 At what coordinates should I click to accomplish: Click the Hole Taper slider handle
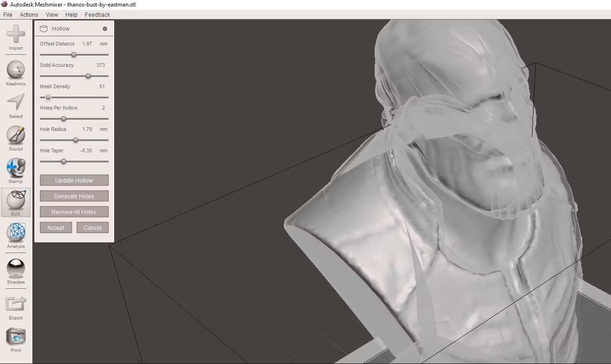[x=64, y=162]
